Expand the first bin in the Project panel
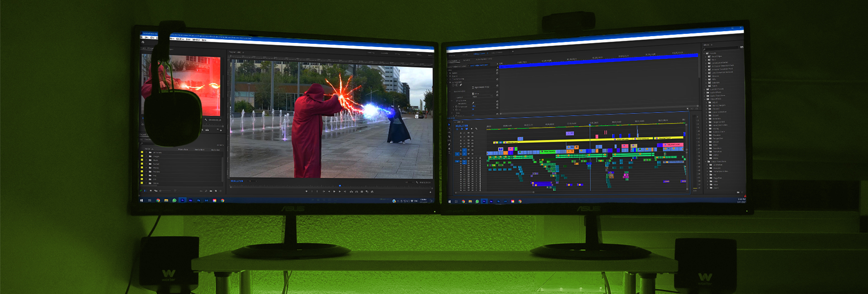Image resolution: width=868 pixels, height=294 pixels. 146,152
